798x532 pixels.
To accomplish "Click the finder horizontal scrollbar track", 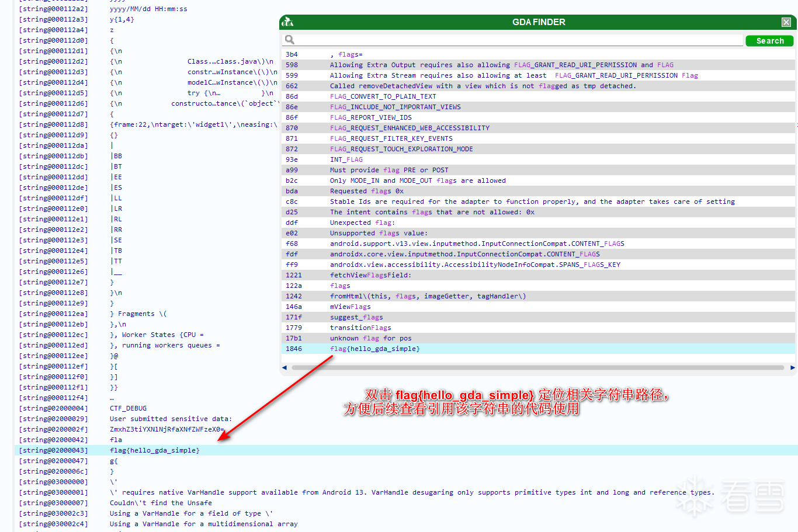I will (537, 368).
